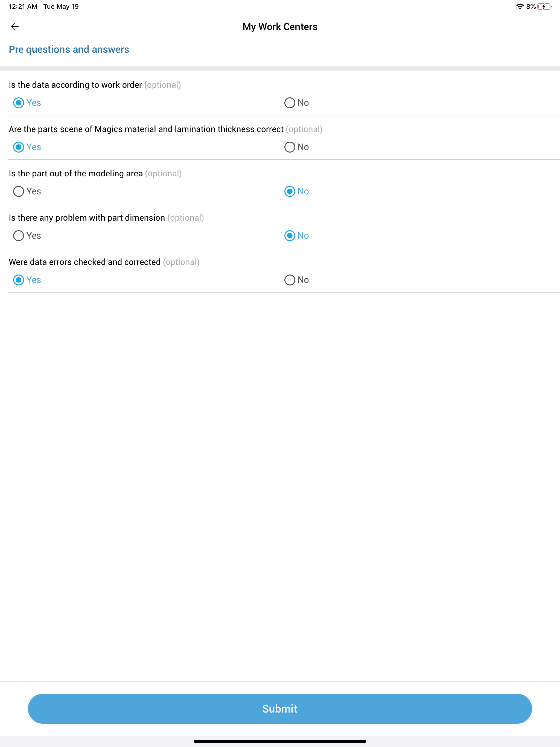This screenshot has height=747, width=560.
Task: Tap the question text about part dimension
Action: [87, 218]
